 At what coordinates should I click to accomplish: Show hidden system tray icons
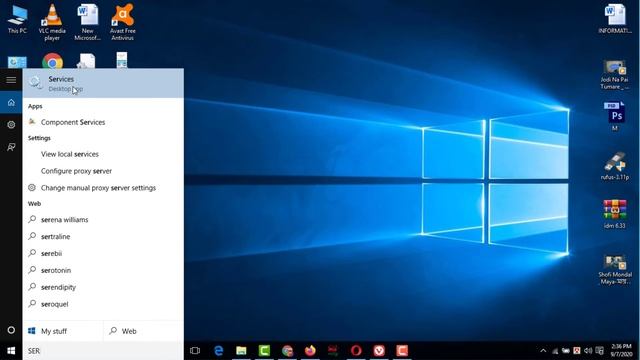point(543,351)
